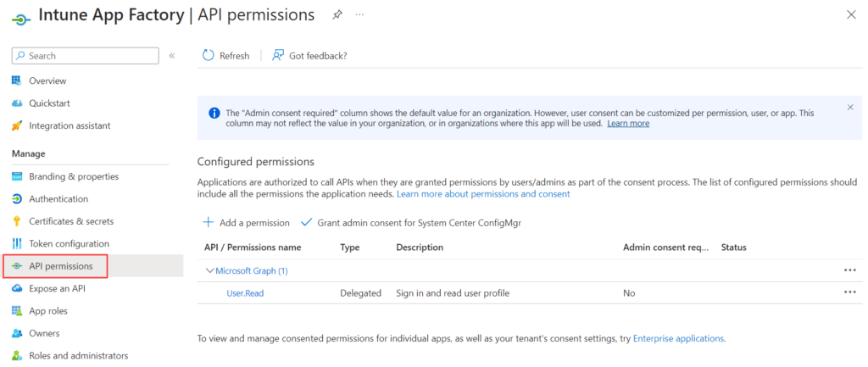The image size is (868, 367).
Task: Click the API / Permissions name column header
Action: 253,247
